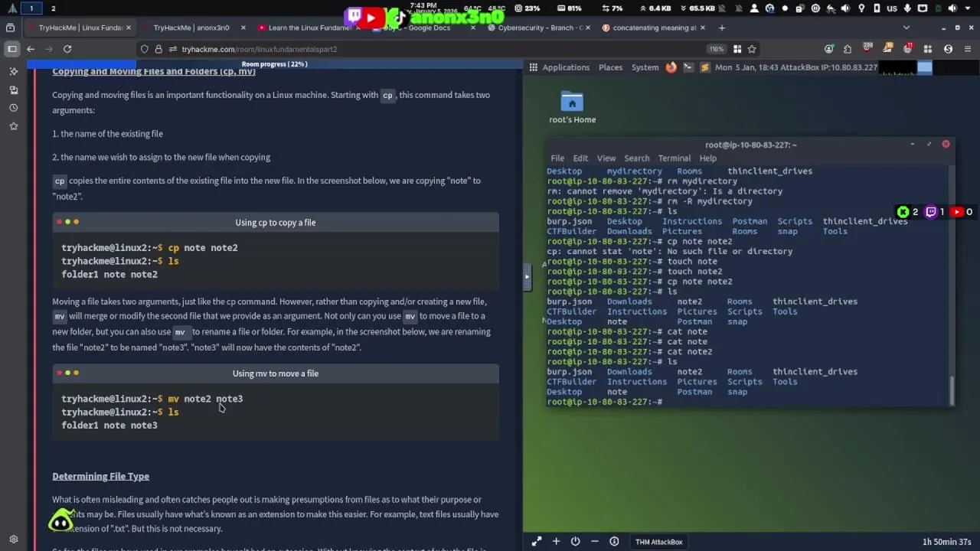The image size is (980, 551).
Task: Open history clock icon in browser sidebar
Action: pos(13,108)
